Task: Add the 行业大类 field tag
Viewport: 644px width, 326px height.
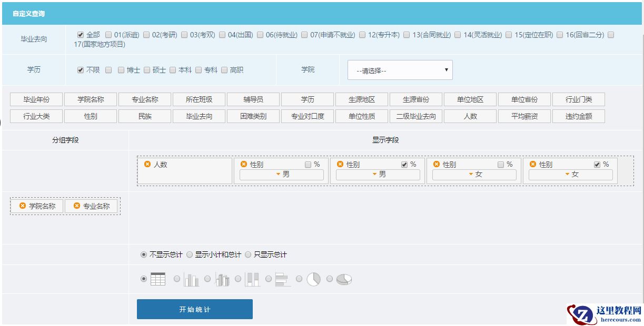Action: pos(36,116)
